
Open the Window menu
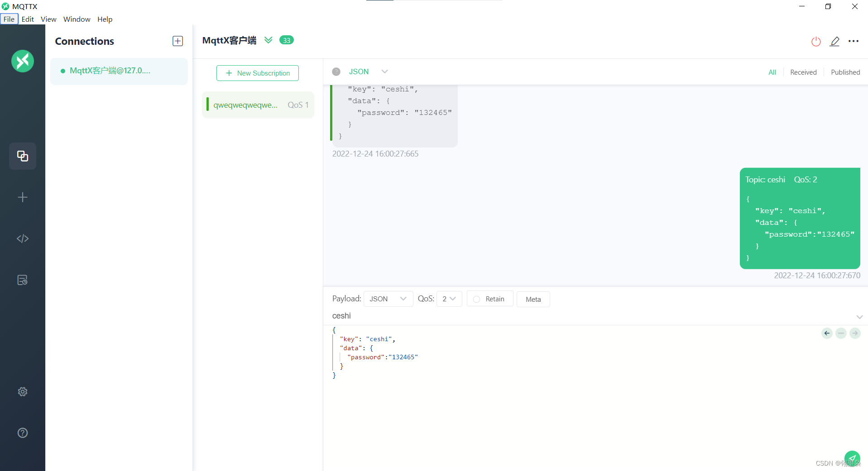(77, 19)
